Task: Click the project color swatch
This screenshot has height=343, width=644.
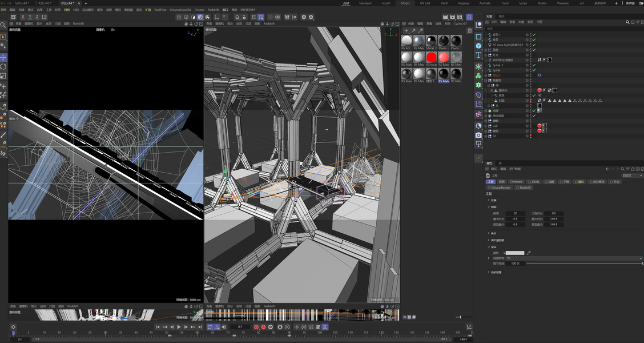Action: click(x=514, y=253)
